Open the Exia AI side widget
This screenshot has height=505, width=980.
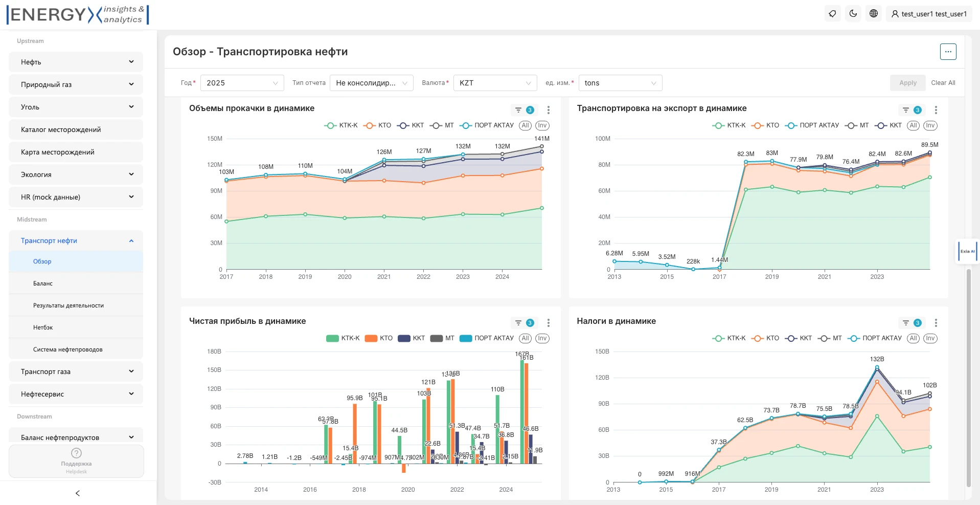(x=967, y=251)
